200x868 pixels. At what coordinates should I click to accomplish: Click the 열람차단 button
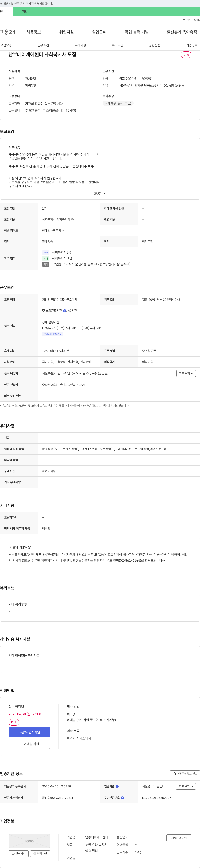40,853
